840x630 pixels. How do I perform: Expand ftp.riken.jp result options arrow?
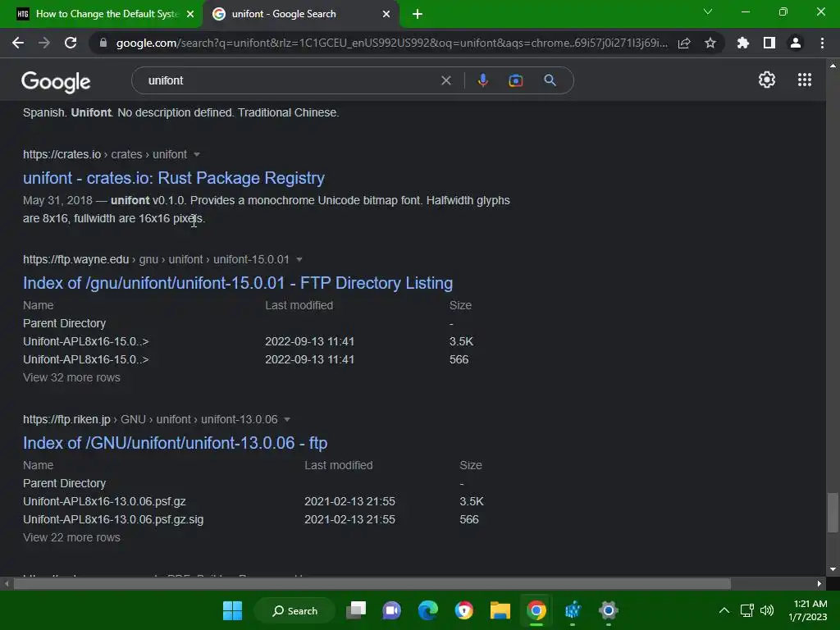point(287,419)
